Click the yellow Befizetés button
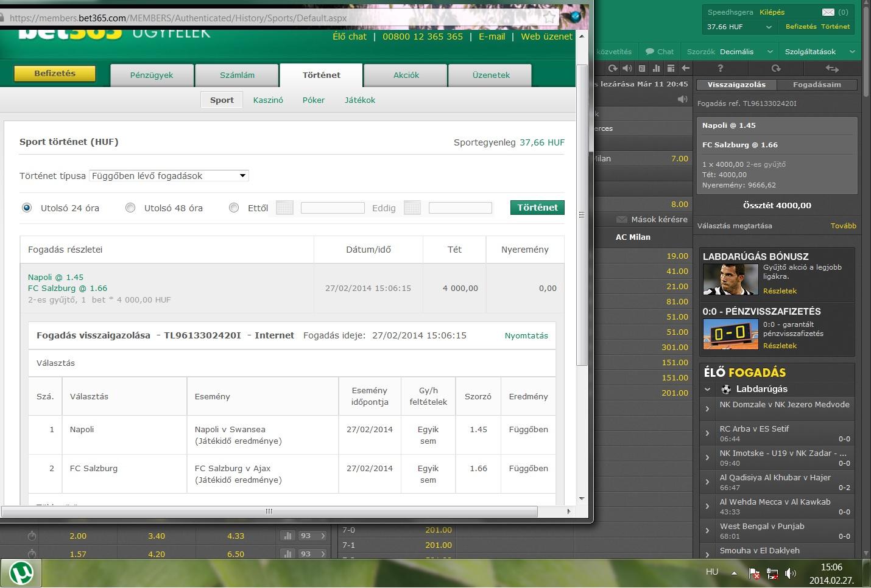The image size is (871, 588). (55, 73)
